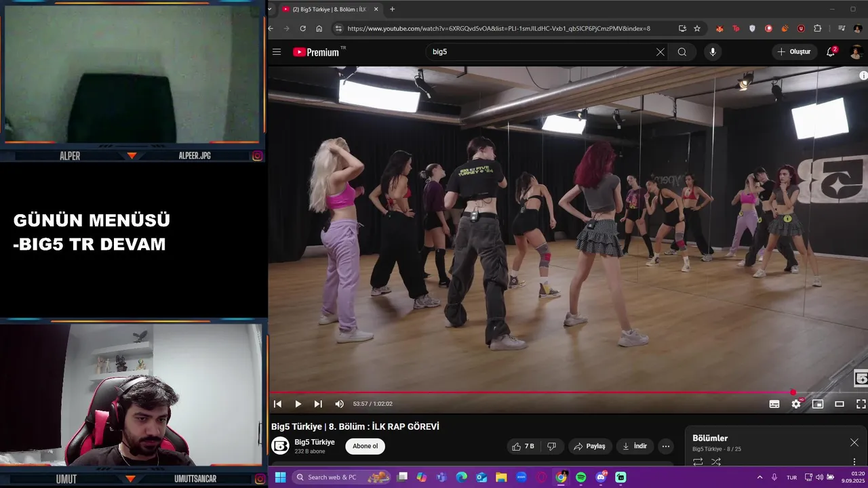Click taskbar Search web & PC box
Image resolution: width=868 pixels, height=488 pixels.
tap(342, 477)
